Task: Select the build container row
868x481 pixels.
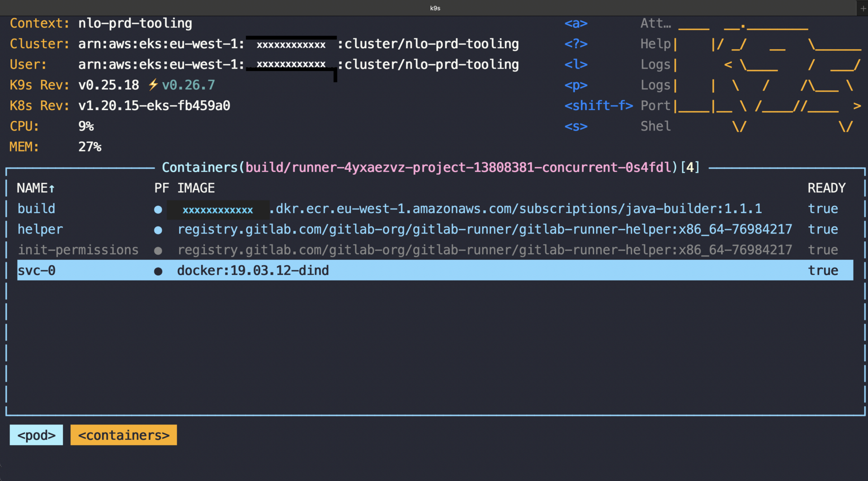Action: coord(36,209)
